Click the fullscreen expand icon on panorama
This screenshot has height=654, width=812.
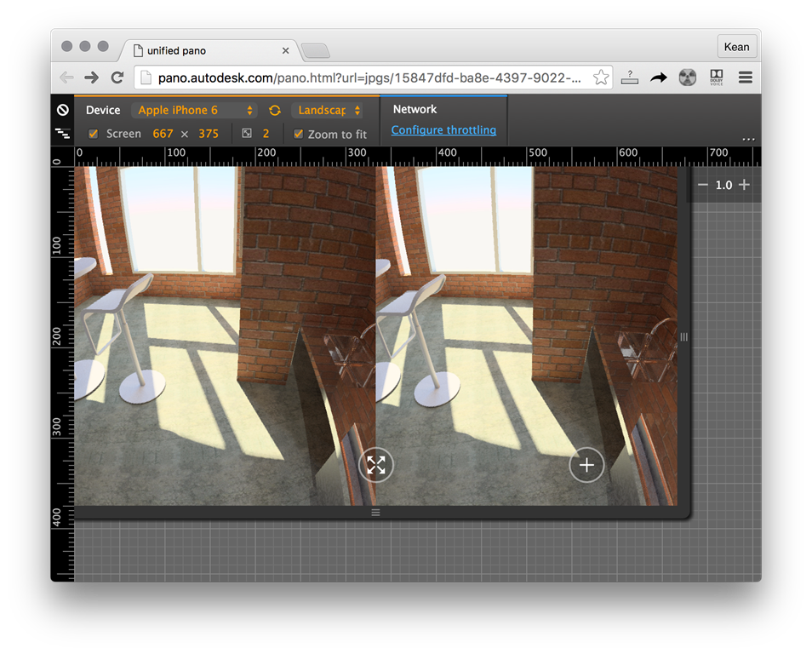click(x=375, y=465)
